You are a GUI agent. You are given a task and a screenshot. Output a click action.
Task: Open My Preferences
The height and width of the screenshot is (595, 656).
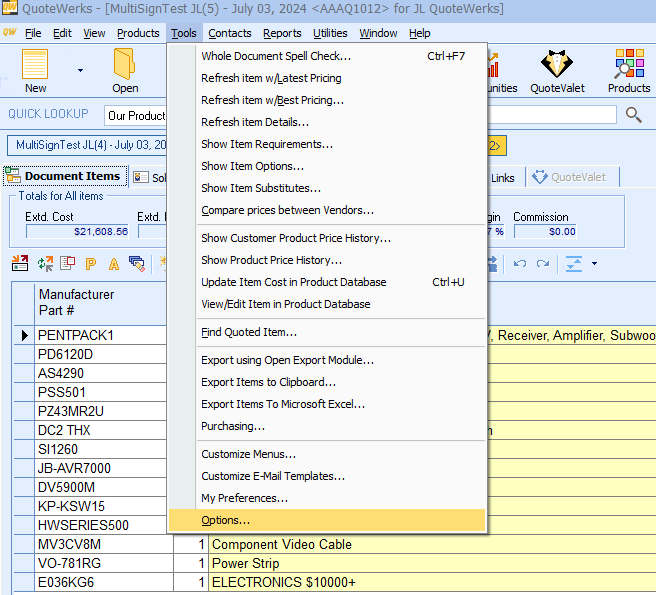[327, 498]
